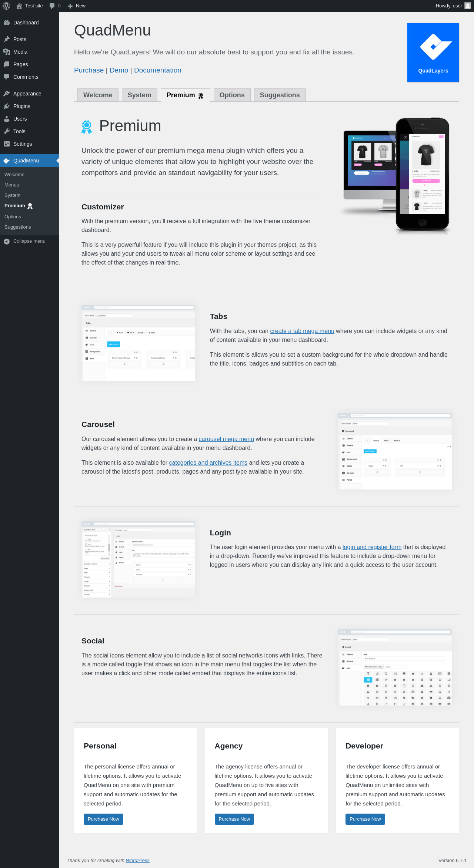The height and width of the screenshot is (868, 474).
Task: Switch to the Options tab
Action: tap(232, 95)
